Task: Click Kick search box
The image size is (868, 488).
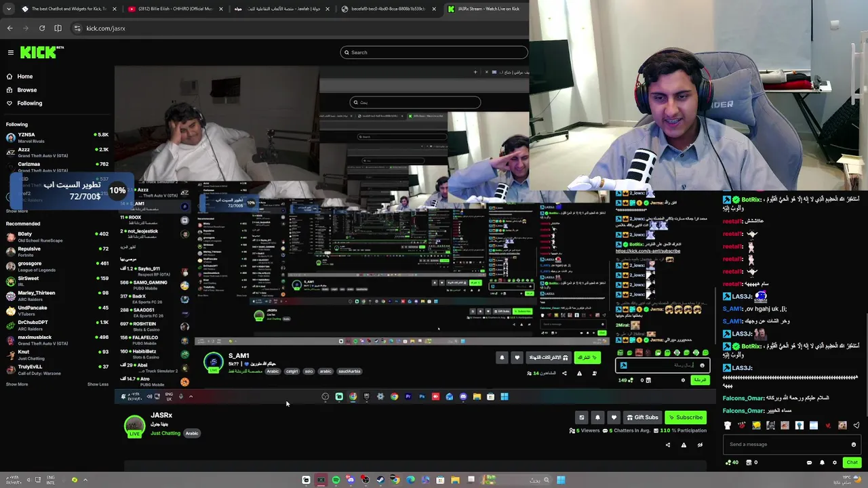Action: (434, 52)
